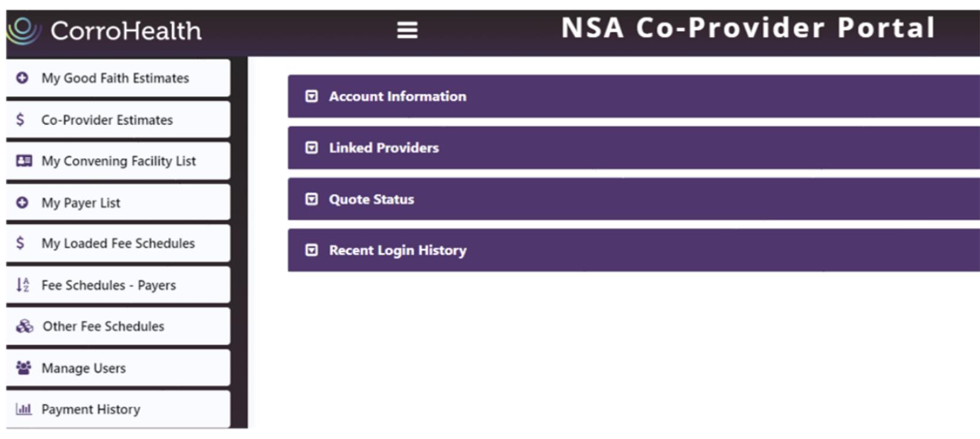The image size is (980, 439).
Task: Open the Payment History menu item
Action: pos(91,409)
